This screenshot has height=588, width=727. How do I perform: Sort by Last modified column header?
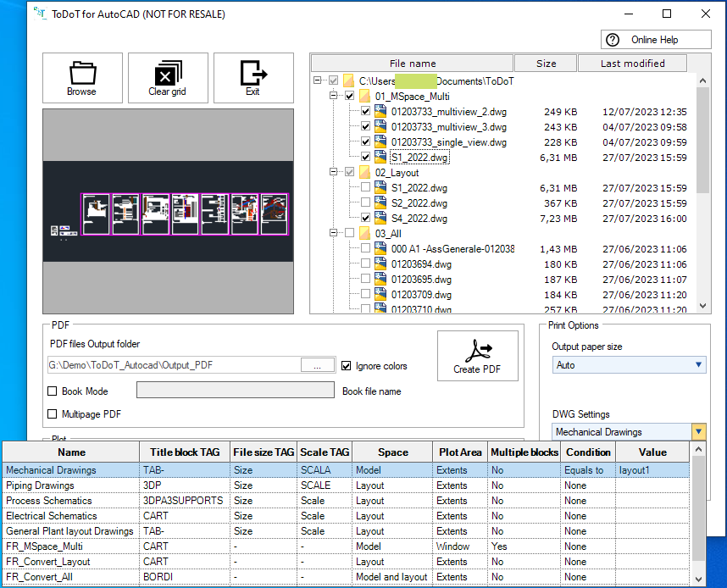pos(632,64)
